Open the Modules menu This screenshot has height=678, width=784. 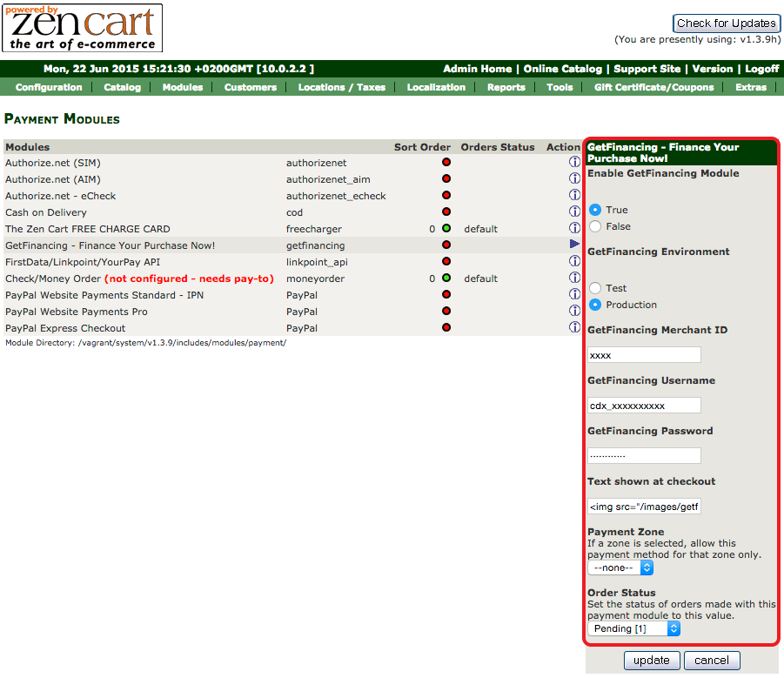point(183,87)
